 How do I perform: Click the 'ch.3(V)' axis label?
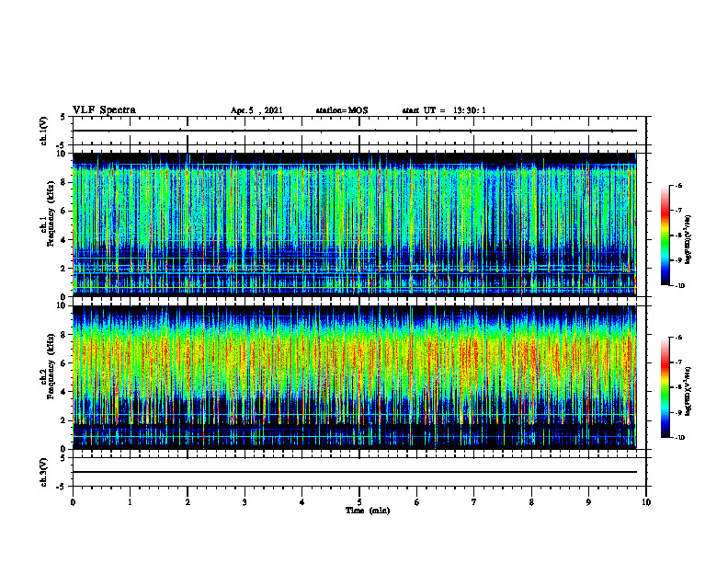coord(43,472)
